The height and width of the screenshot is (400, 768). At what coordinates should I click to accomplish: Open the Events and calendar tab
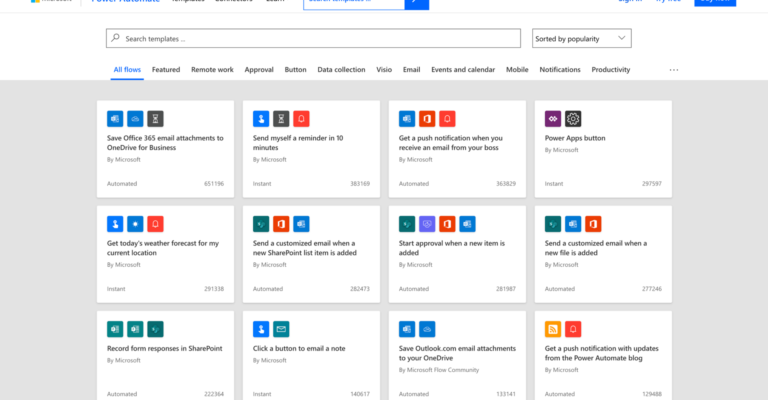pos(462,70)
